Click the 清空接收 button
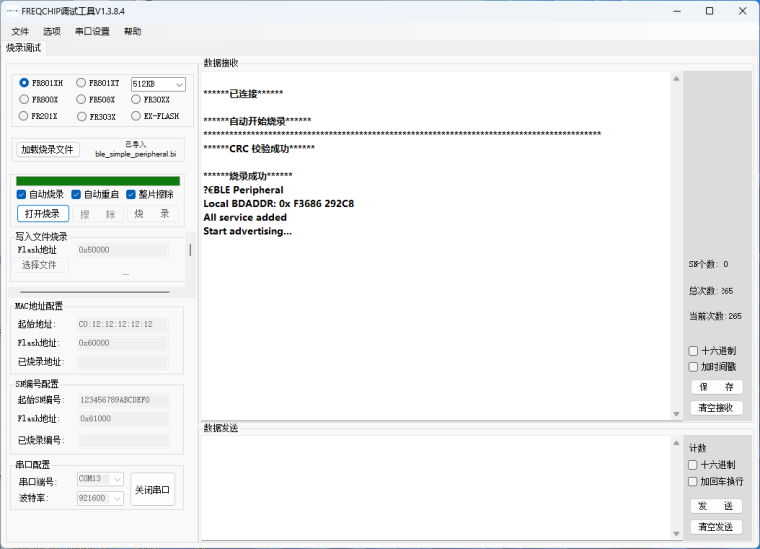 coord(716,408)
